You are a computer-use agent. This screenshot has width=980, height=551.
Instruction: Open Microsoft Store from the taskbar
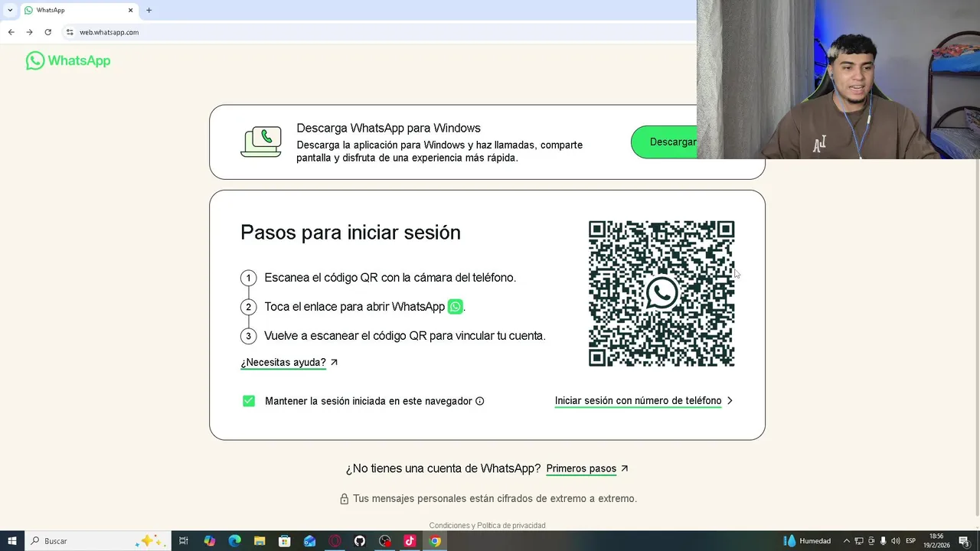[x=285, y=541]
